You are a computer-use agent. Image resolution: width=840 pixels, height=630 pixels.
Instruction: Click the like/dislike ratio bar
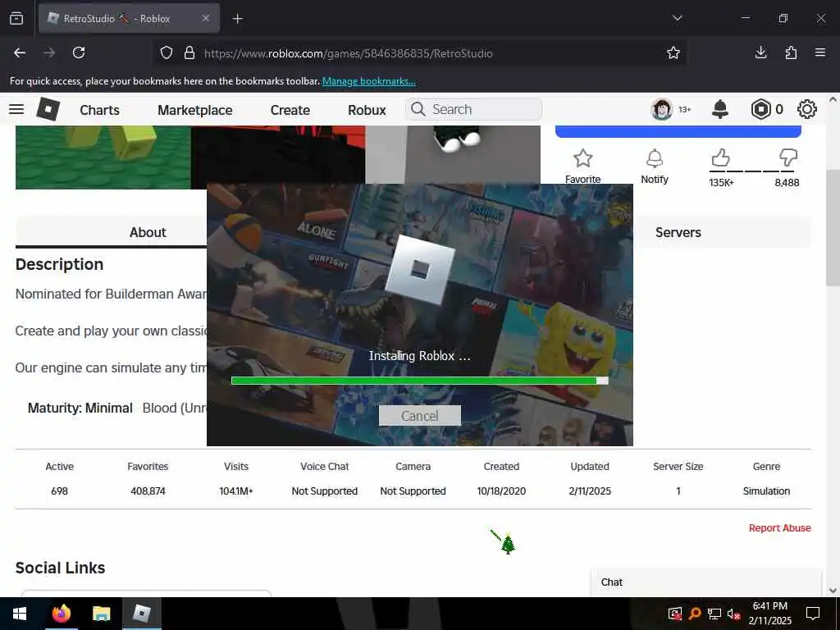pos(753,171)
